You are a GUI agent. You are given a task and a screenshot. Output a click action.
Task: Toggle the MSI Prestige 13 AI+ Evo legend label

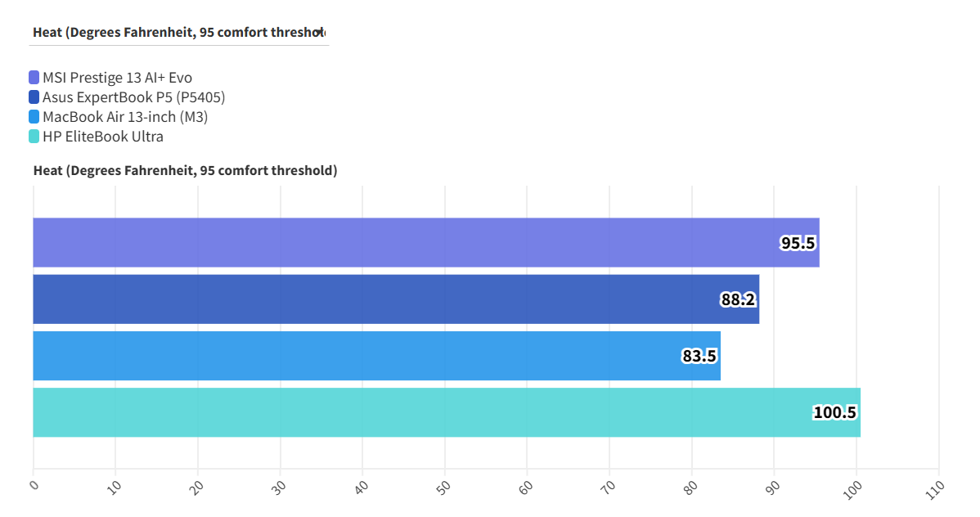(117, 78)
